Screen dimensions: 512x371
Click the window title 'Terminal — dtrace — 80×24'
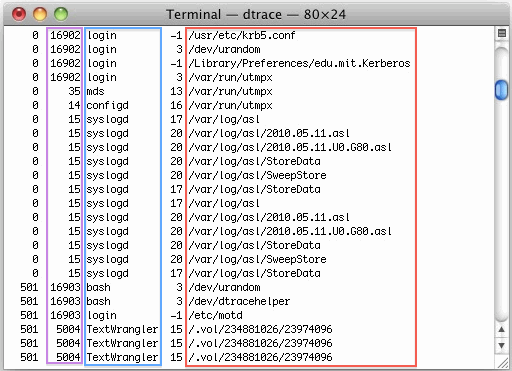click(256, 14)
